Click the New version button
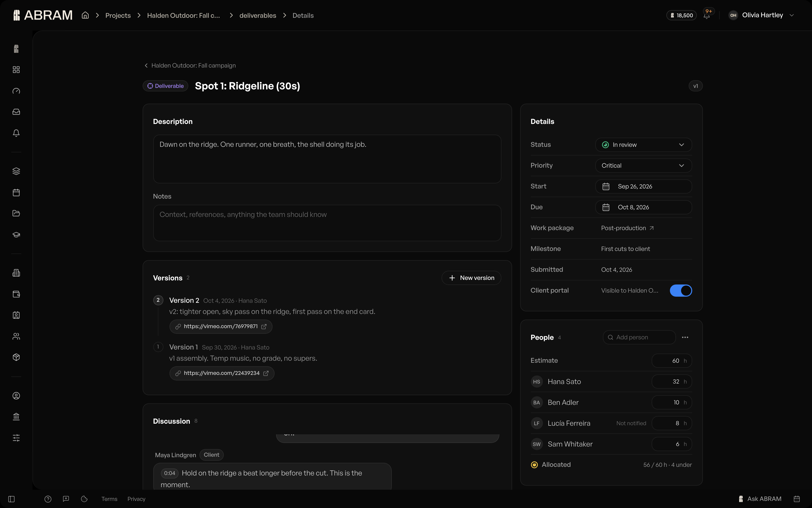The height and width of the screenshot is (508, 812). point(471,278)
